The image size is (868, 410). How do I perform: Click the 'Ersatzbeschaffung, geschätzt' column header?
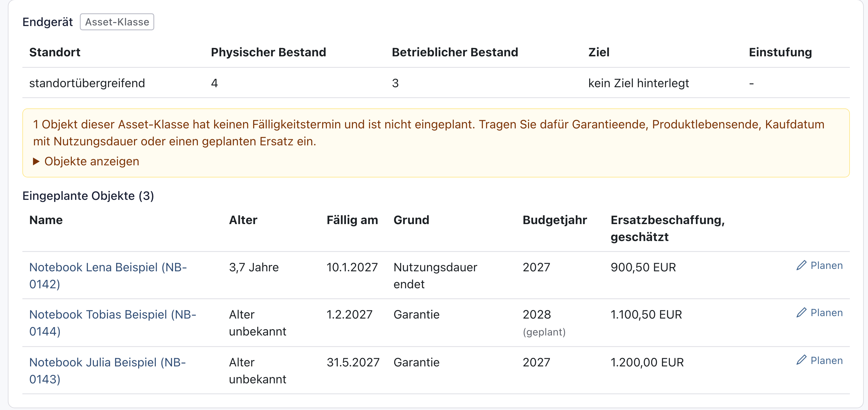coord(667,228)
